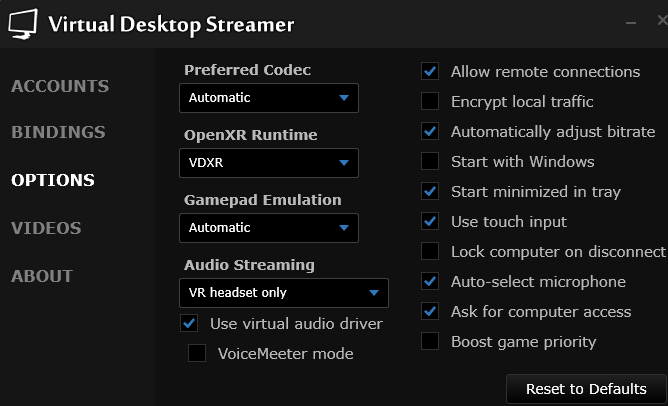The image size is (668, 406).
Task: Switch to the ACCOUNTS tab
Action: (60, 86)
